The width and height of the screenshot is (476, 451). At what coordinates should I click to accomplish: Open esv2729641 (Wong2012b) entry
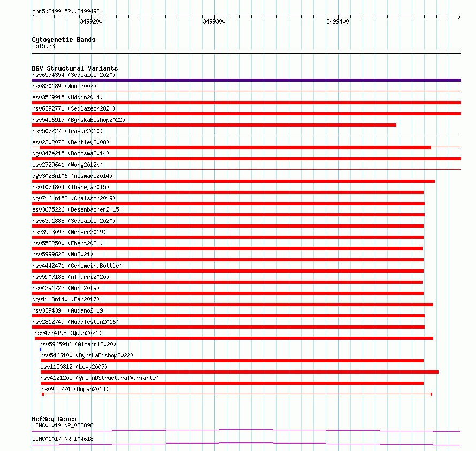[67, 165]
